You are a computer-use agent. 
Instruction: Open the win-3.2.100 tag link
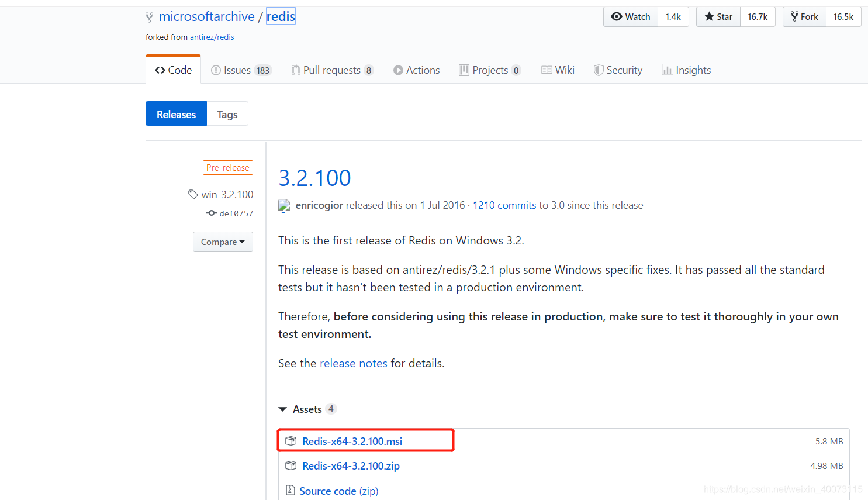pyautogui.click(x=227, y=195)
